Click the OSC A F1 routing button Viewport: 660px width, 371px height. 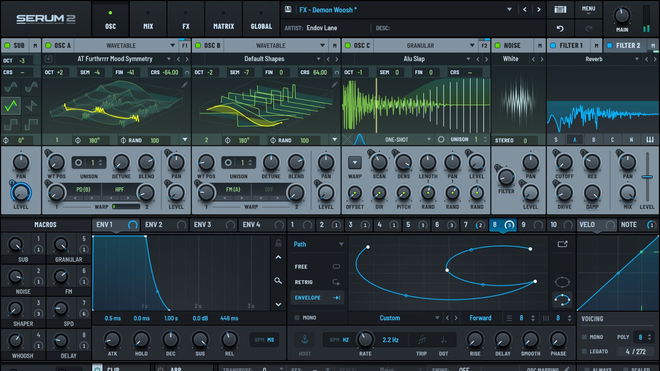[184, 45]
